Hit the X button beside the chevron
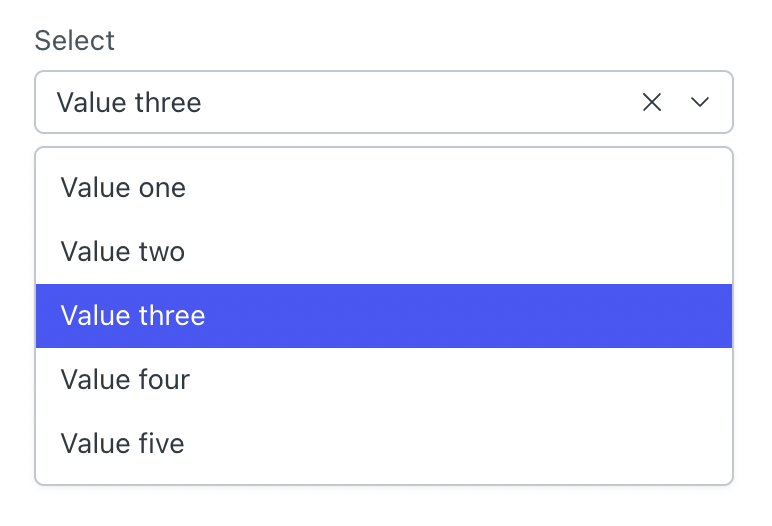 tap(651, 102)
